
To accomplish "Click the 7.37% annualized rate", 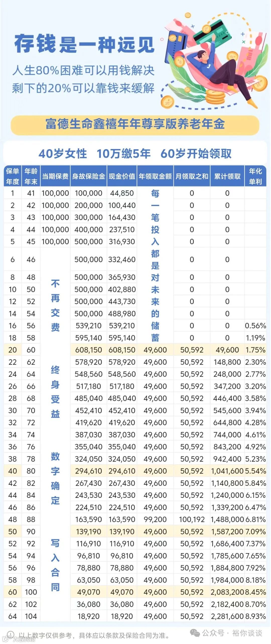I will (255, 544).
